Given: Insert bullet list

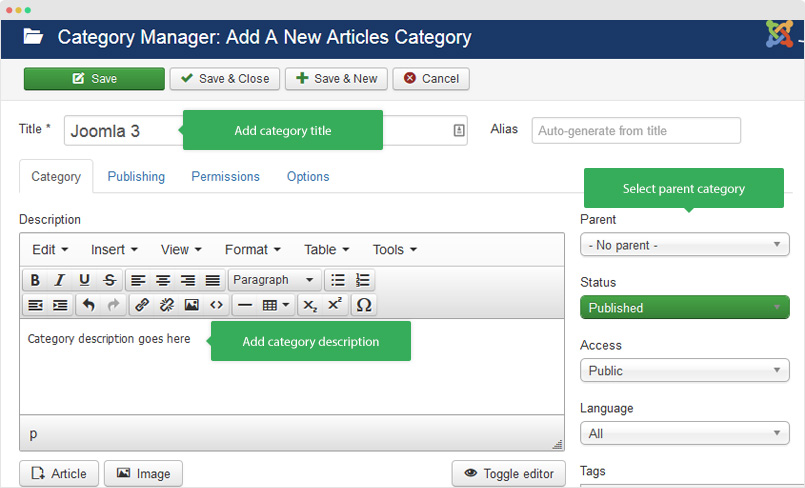Looking at the screenshot, I should (337, 280).
